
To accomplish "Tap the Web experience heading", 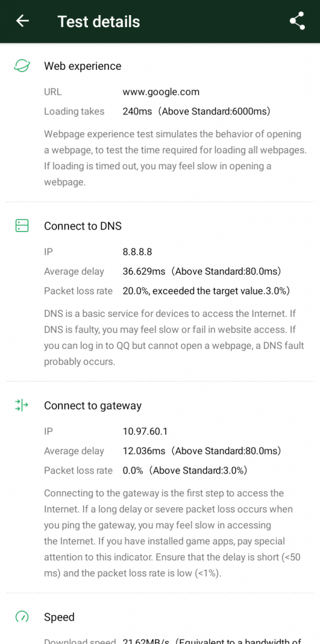I will tap(82, 66).
